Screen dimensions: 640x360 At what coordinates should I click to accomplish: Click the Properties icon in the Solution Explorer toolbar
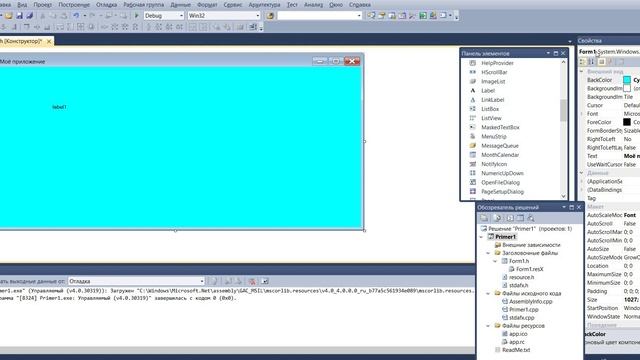click(x=484, y=218)
